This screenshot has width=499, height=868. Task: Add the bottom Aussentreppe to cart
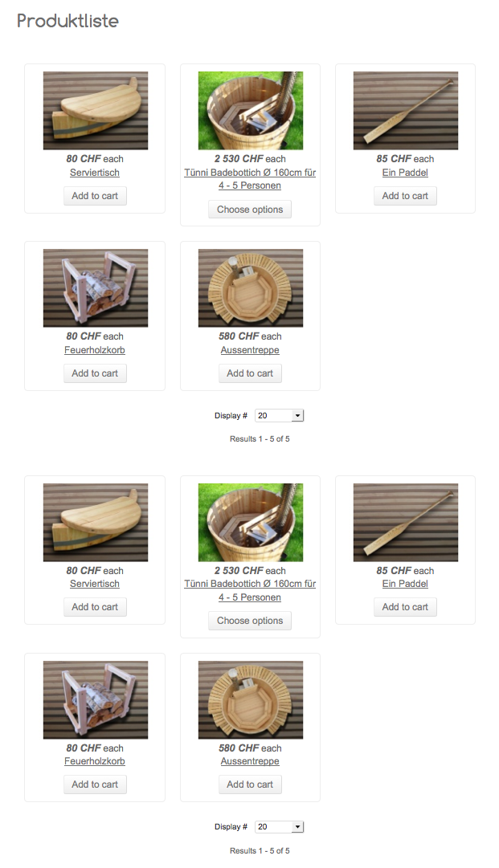point(250,784)
